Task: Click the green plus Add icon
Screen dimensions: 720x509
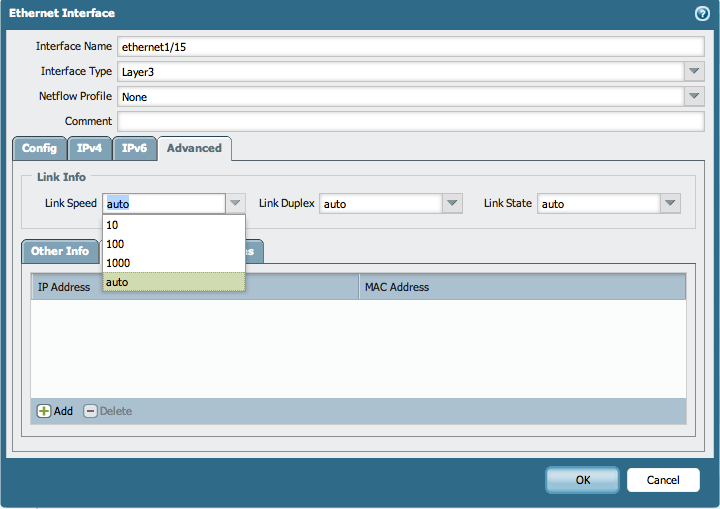Action: [44, 411]
